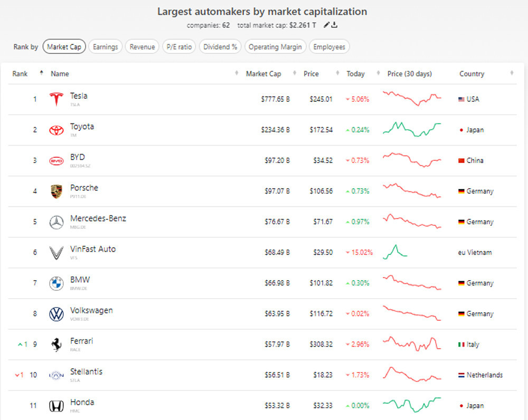Image resolution: width=528 pixels, height=420 pixels.
Task: Choose the Employees ranking option
Action: coord(329,47)
